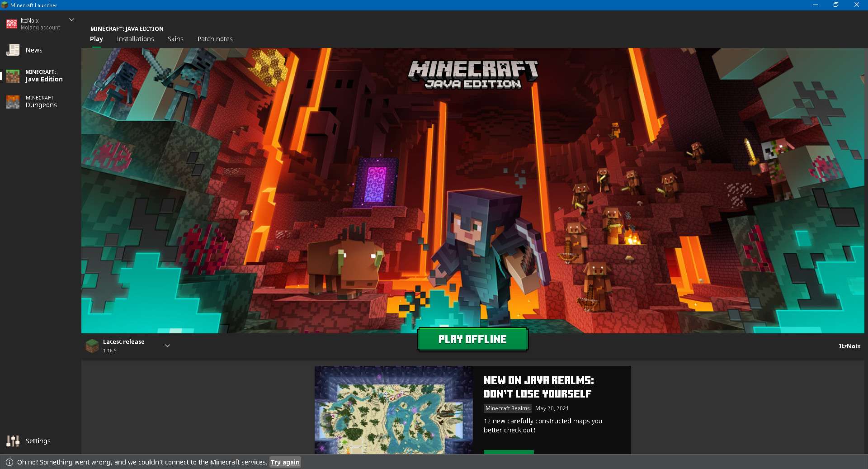Screen dimensions: 868x469
Task: Close the Minecraft Launcher window
Action: tap(857, 5)
